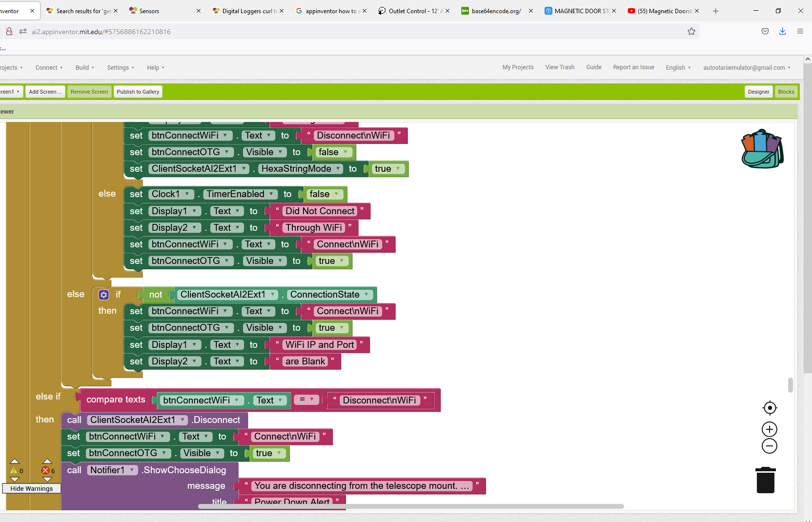
Task: Click the Publish to Gallery button
Action: coord(138,91)
